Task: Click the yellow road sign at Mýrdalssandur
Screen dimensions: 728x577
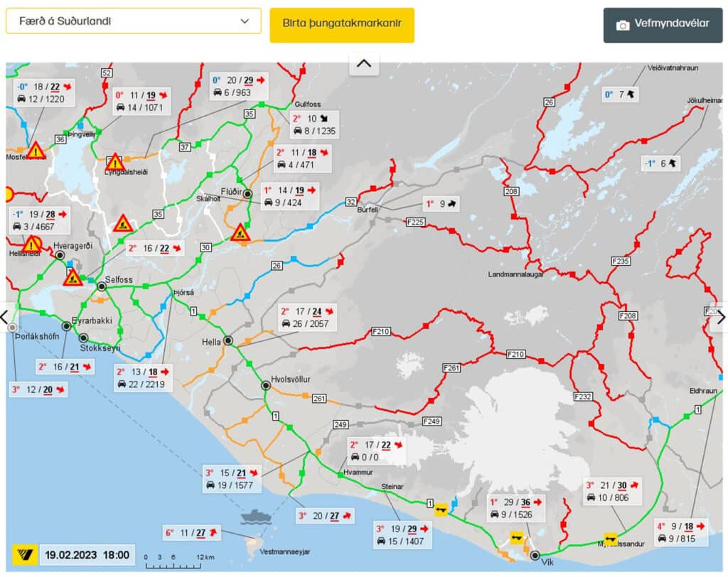Action: (x=610, y=538)
